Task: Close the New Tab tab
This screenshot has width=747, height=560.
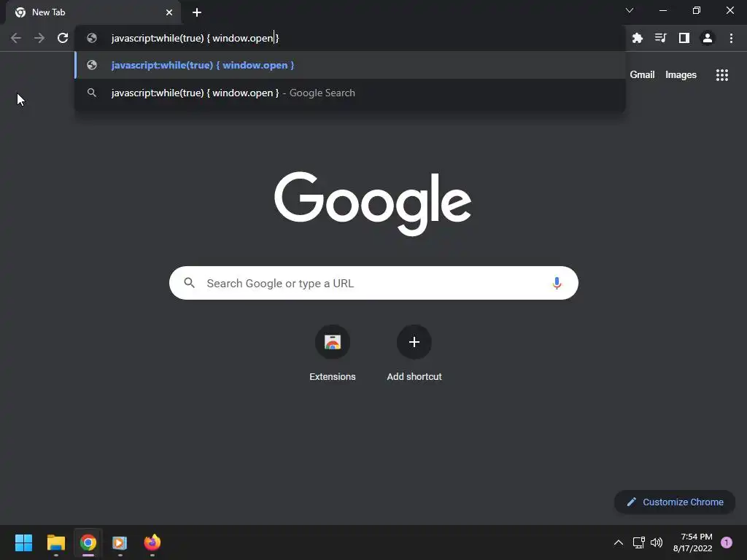Action: pos(169,12)
